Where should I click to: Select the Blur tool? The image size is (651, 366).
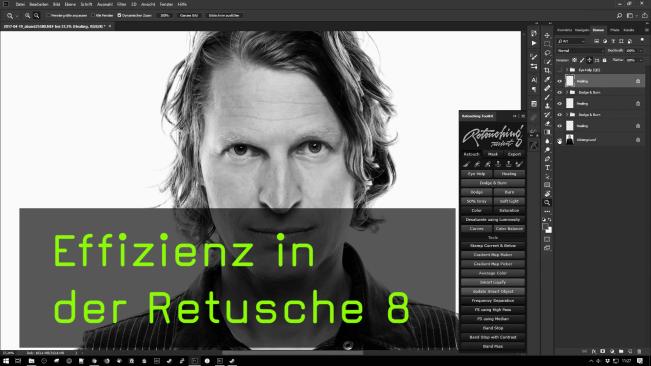[547, 141]
